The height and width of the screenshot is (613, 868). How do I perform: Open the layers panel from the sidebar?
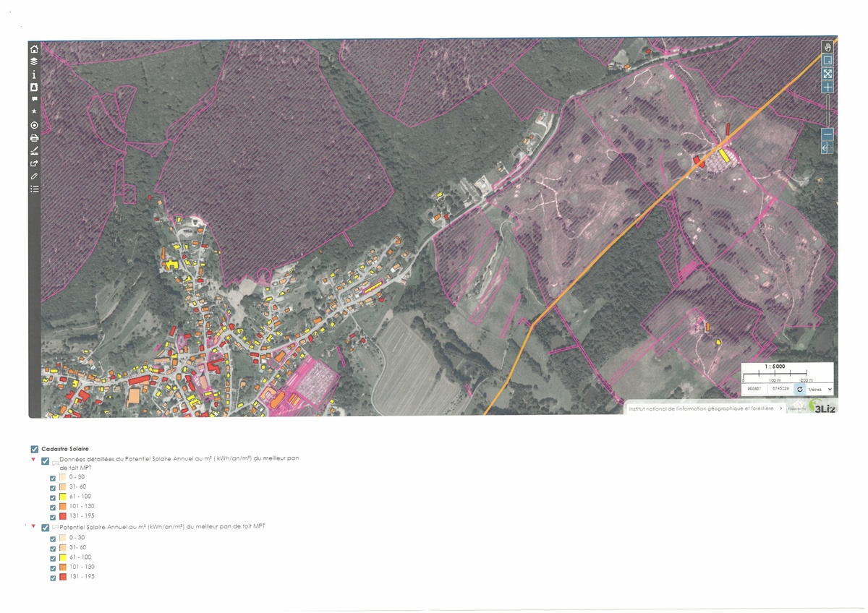point(34,61)
